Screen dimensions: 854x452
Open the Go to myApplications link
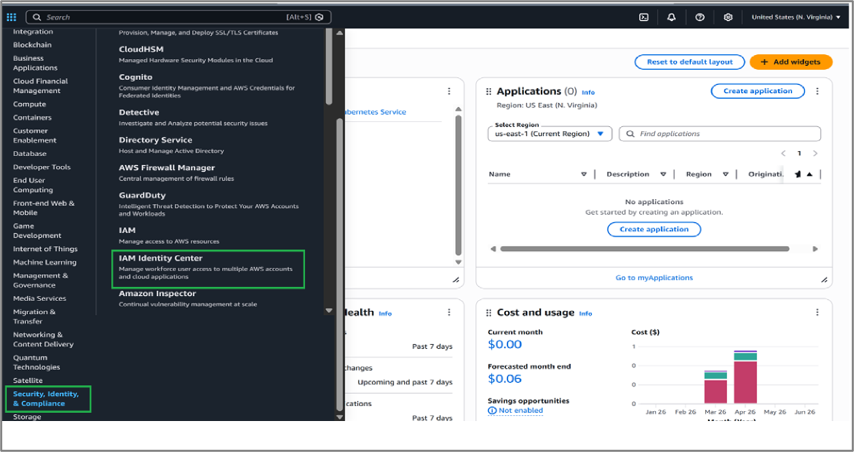654,278
